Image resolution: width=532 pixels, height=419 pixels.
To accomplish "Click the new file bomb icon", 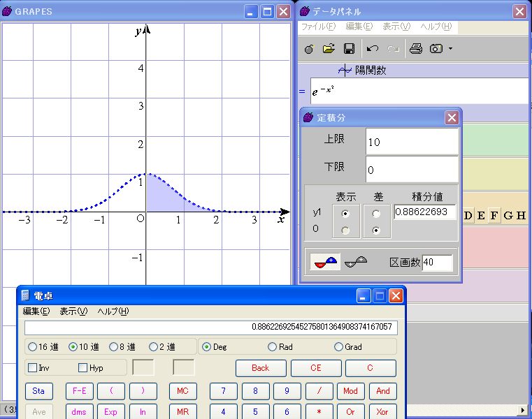I will 310,49.
